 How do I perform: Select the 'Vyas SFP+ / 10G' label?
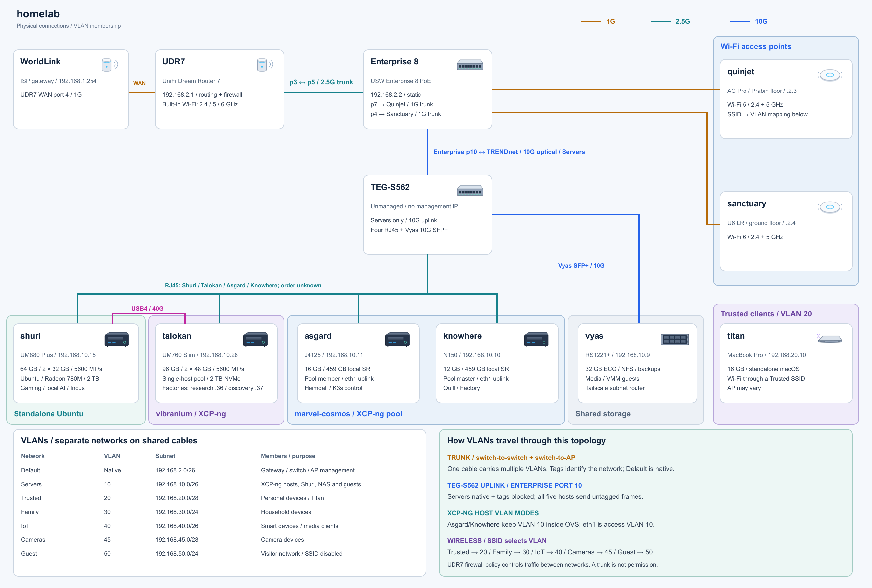[581, 266]
